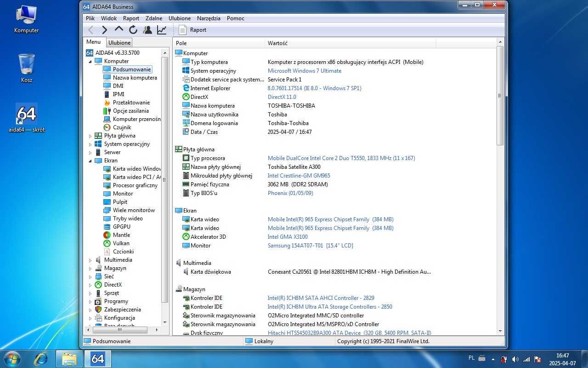Launch Internet Explorer from the taskbar
Image resolution: width=588 pixels, height=368 pixels.
click(x=41, y=358)
